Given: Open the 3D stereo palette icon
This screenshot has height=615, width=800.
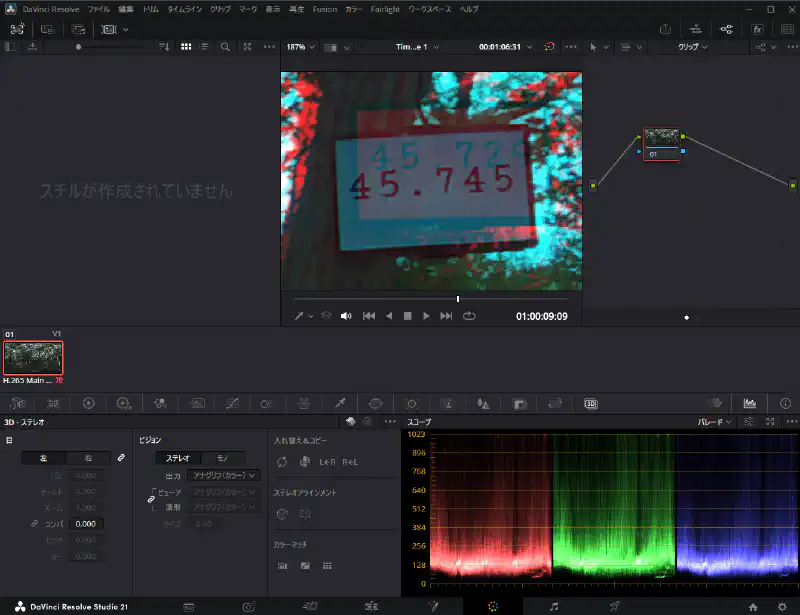Looking at the screenshot, I should pos(591,404).
